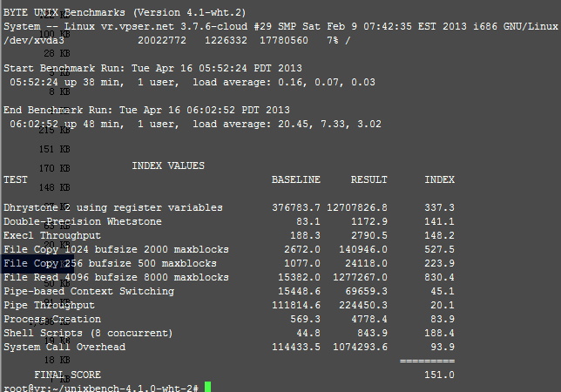Click 'End Benchmark Run' timestamp line
This screenshot has width=561, height=392.
tap(146, 110)
